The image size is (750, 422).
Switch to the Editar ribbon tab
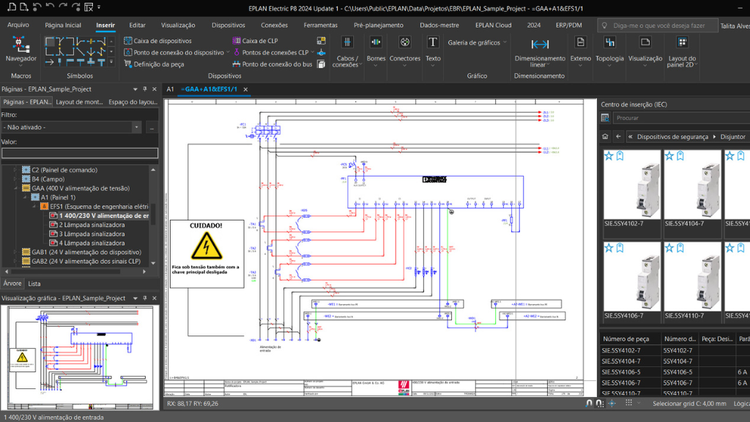pos(137,24)
